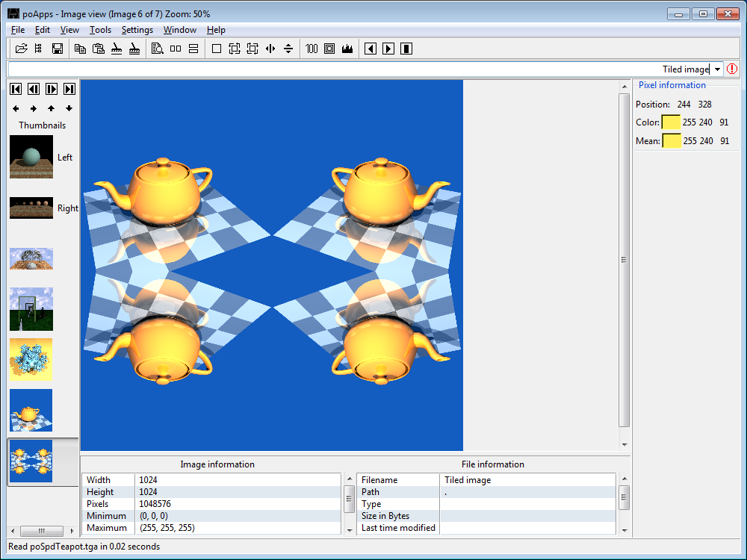Select the tiled teapots thumbnail
Image resolution: width=747 pixels, height=560 pixels.
point(31,461)
